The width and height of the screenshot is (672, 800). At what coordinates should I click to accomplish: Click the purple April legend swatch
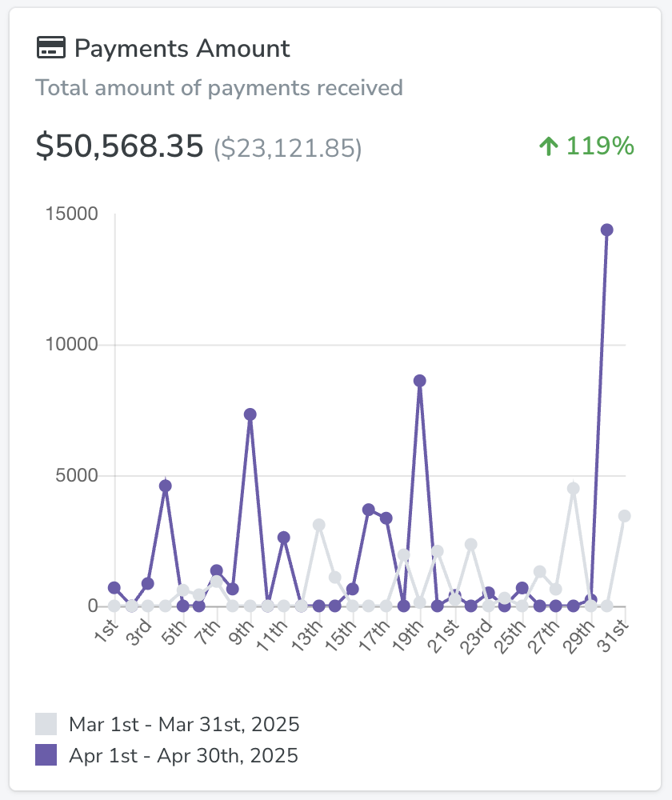click(x=46, y=755)
